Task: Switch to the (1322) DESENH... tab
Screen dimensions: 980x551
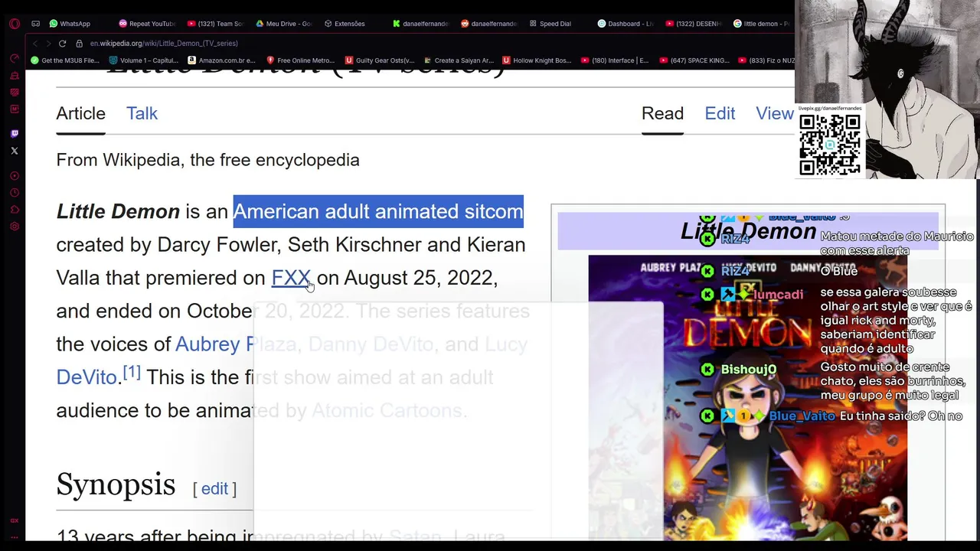Action: (x=694, y=24)
